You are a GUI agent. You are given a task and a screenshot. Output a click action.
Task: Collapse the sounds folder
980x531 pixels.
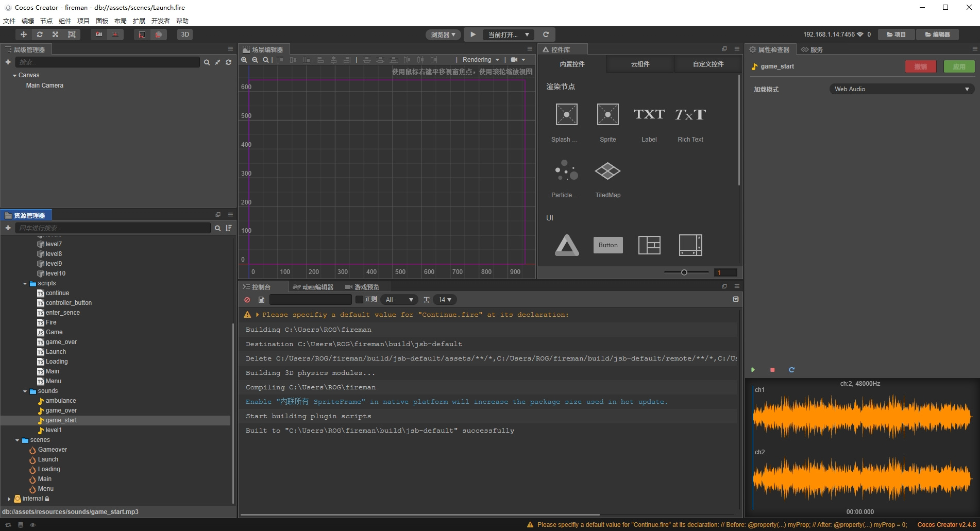(x=25, y=391)
